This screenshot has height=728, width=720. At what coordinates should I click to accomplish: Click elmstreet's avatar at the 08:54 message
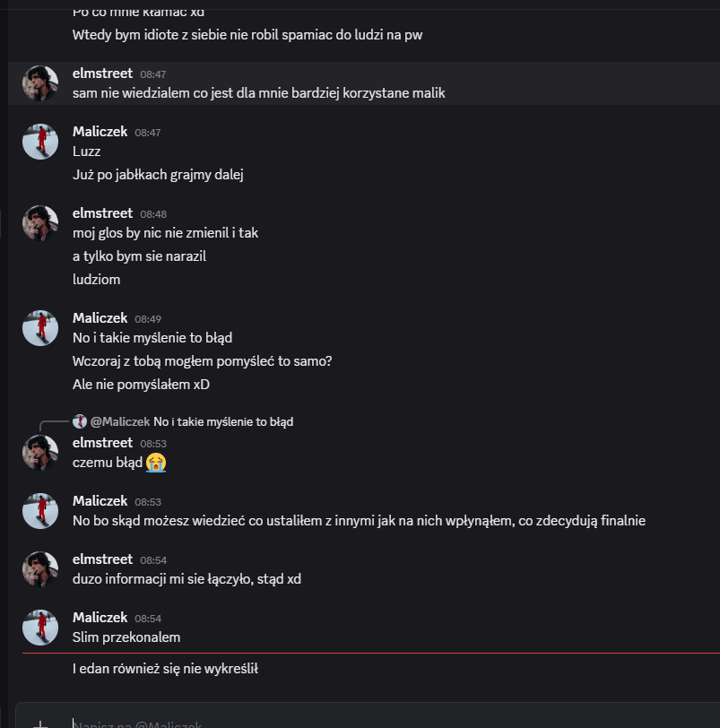[x=40, y=569]
